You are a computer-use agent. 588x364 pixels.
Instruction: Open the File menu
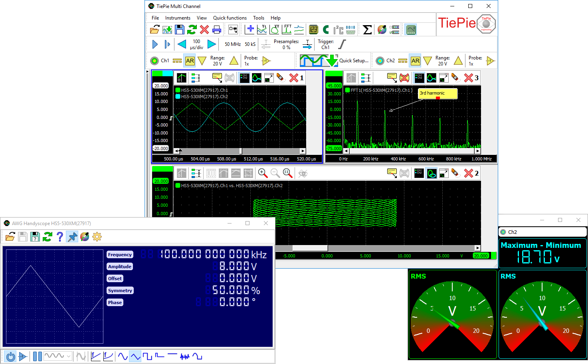(155, 18)
